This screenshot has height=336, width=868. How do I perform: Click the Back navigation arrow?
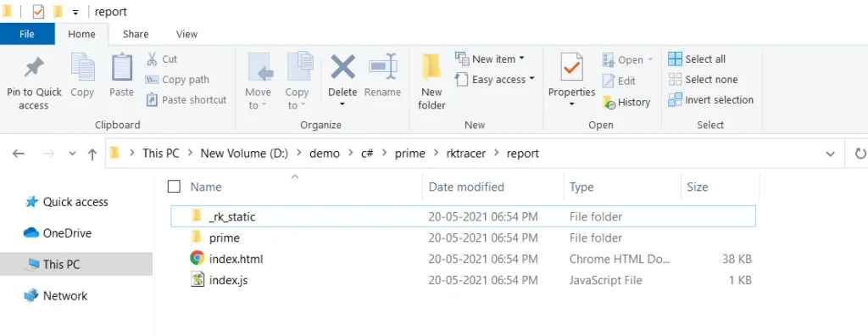(x=19, y=154)
